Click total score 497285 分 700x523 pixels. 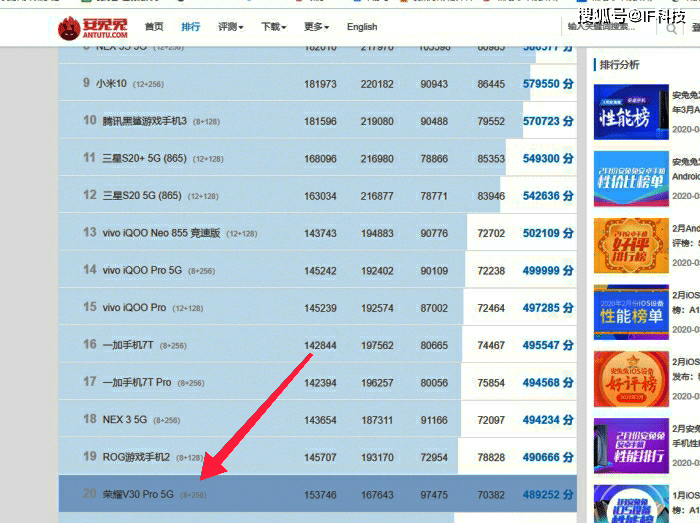(x=548, y=307)
